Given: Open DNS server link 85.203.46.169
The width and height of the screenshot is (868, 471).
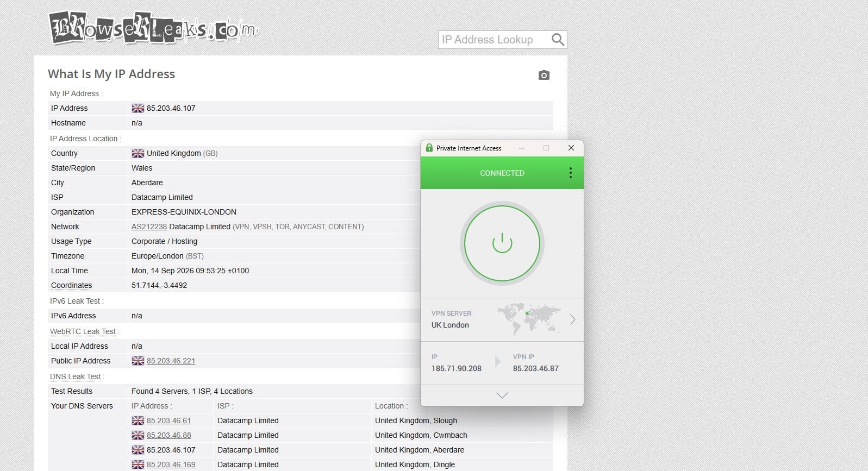Looking at the screenshot, I should click(171, 464).
